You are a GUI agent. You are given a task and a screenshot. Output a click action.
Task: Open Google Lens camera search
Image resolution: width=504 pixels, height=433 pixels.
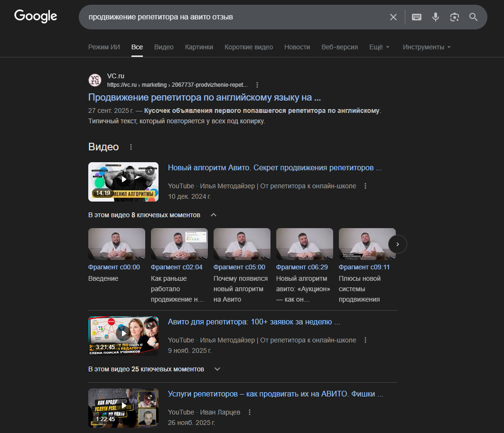(454, 17)
